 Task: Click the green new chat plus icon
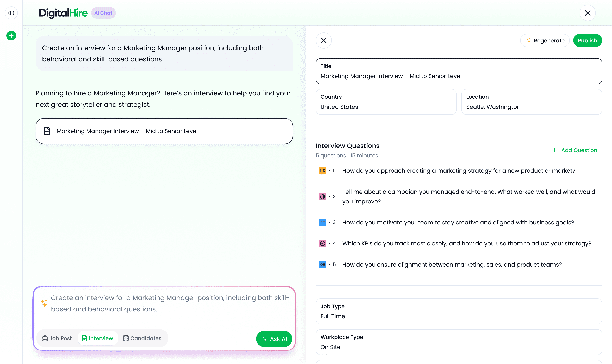tap(11, 36)
